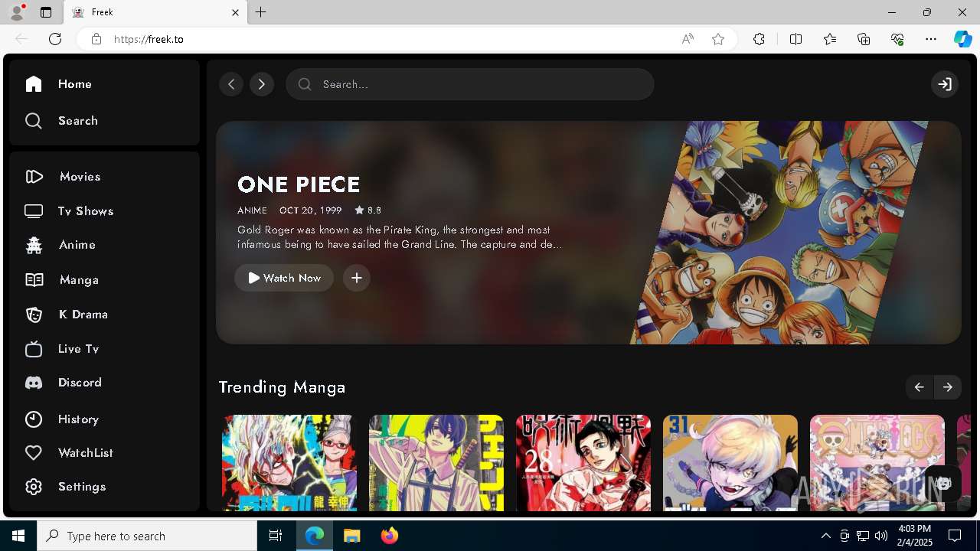Click the taskbar search box
This screenshot has height=551, width=980.
147,536
